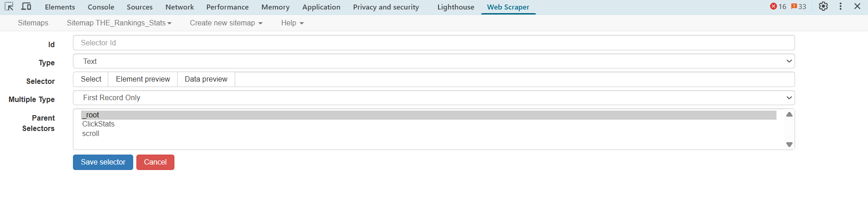
Task: Open the Sitemap THE_Rankings_Stats dropdown menu
Action: (119, 23)
